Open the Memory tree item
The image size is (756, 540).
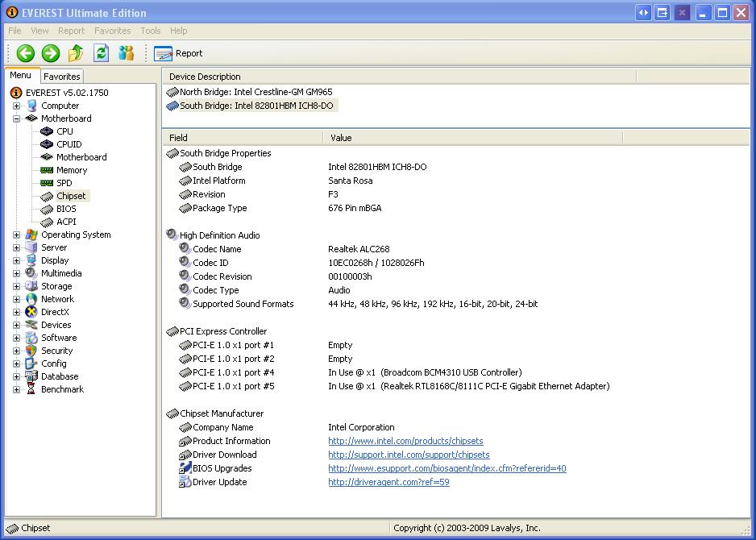coord(72,170)
